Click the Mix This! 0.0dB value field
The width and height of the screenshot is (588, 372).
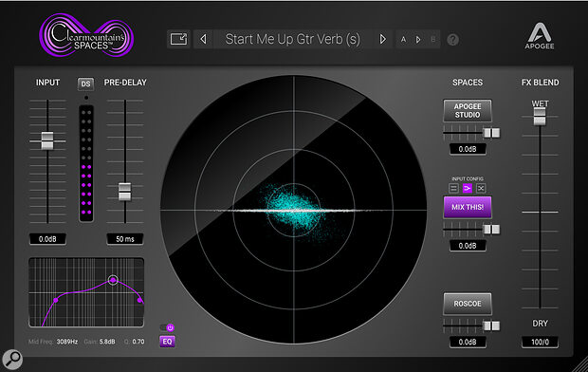468,246
